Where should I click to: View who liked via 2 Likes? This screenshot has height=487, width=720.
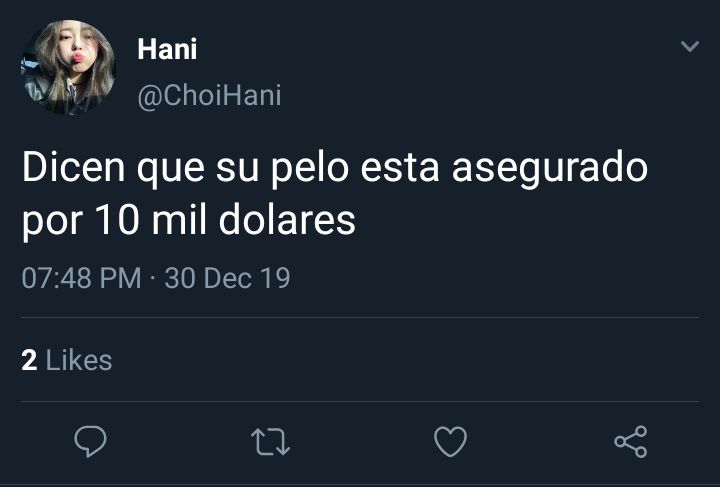pos(67,360)
